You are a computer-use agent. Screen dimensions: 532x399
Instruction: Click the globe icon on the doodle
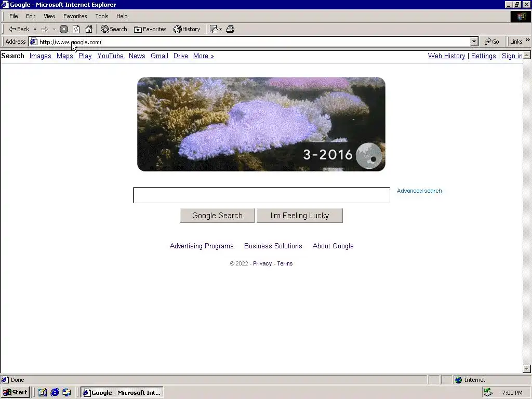[369, 156]
